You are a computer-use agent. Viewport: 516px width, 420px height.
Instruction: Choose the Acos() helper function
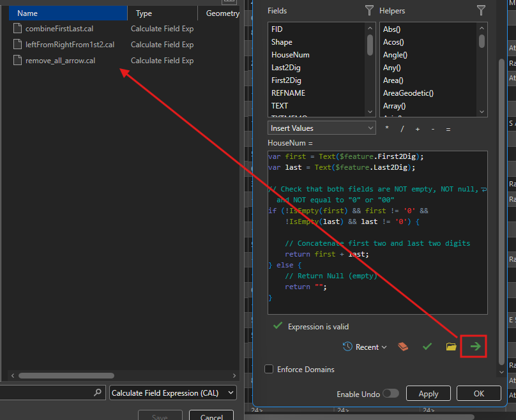[393, 42]
